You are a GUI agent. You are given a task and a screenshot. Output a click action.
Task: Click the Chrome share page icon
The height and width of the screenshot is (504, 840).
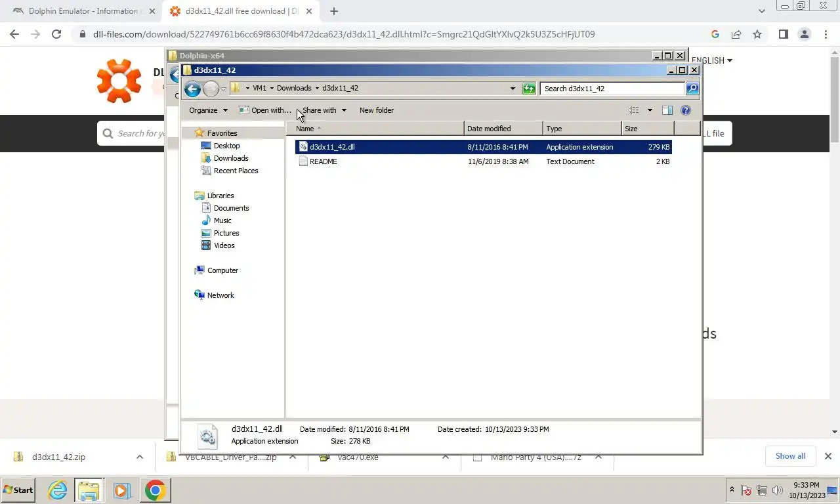(736, 34)
